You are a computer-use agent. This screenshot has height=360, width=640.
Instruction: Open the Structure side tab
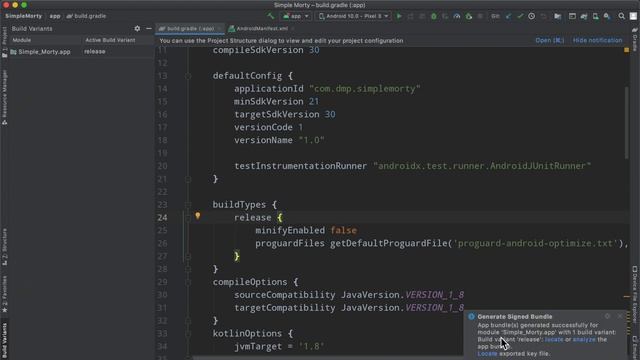4,246
